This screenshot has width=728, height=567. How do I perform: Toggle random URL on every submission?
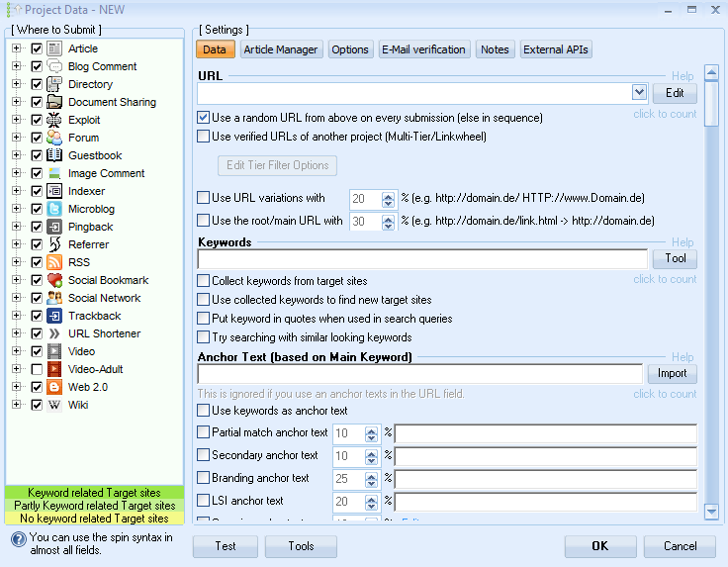(x=203, y=118)
